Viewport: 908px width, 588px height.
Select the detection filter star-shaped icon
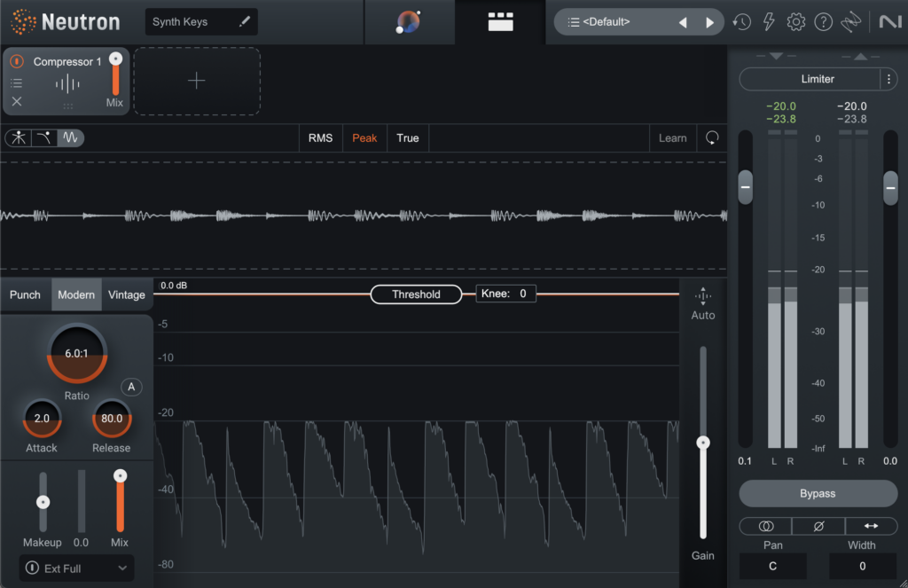19,137
